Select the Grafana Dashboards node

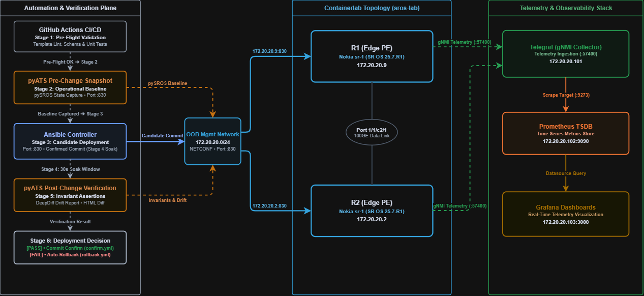pos(566,214)
